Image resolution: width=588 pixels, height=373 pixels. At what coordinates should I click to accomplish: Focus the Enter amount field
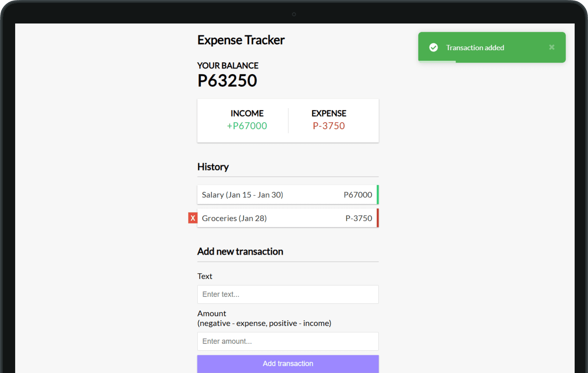(x=288, y=341)
